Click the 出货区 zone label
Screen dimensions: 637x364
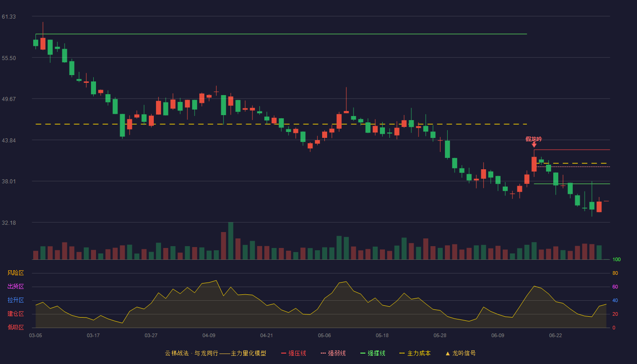(x=15, y=287)
